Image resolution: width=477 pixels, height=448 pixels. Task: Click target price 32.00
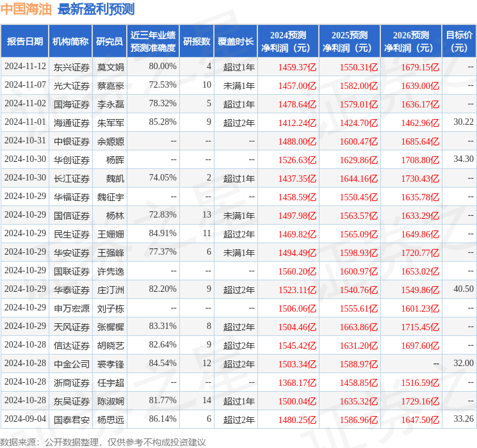pyautogui.click(x=464, y=363)
